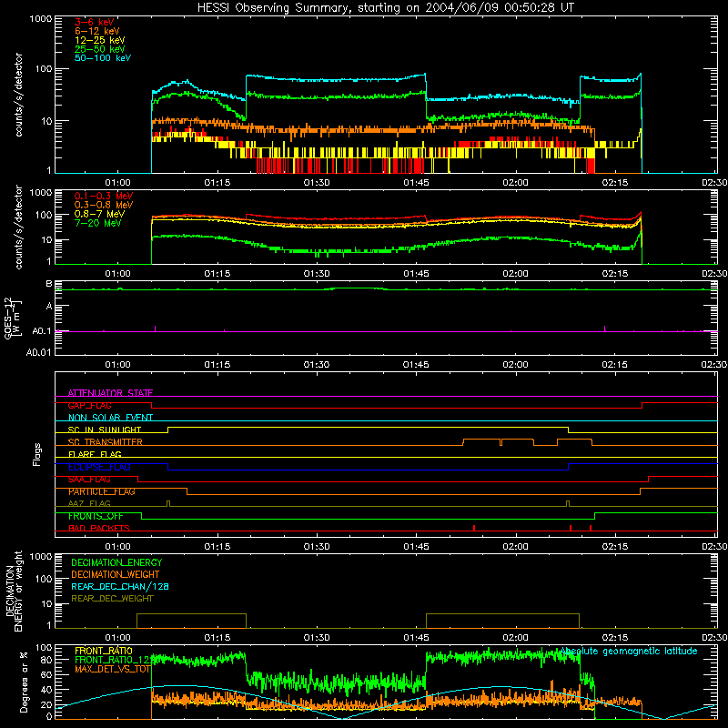Select the SC_IN_SUNLIGHT flag label
Screen dimensions: 728x728
coord(105,430)
